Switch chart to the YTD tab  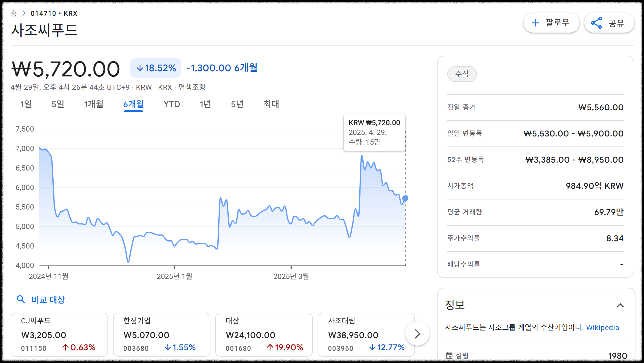172,104
